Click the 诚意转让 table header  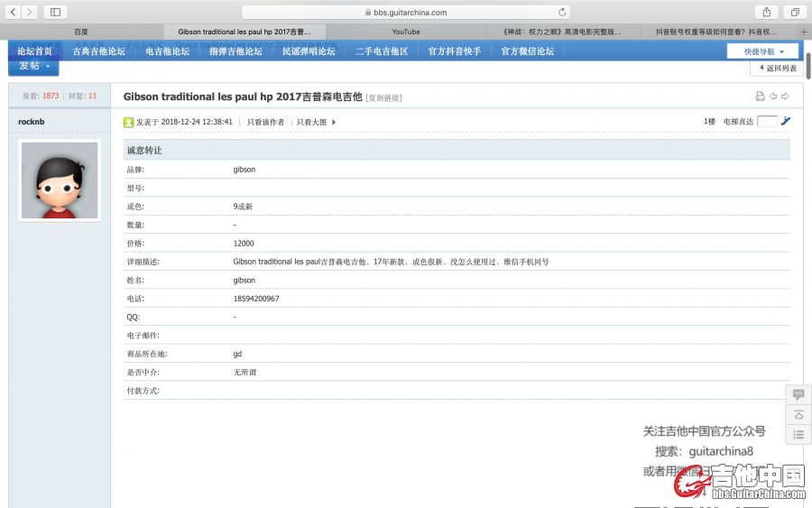point(457,150)
